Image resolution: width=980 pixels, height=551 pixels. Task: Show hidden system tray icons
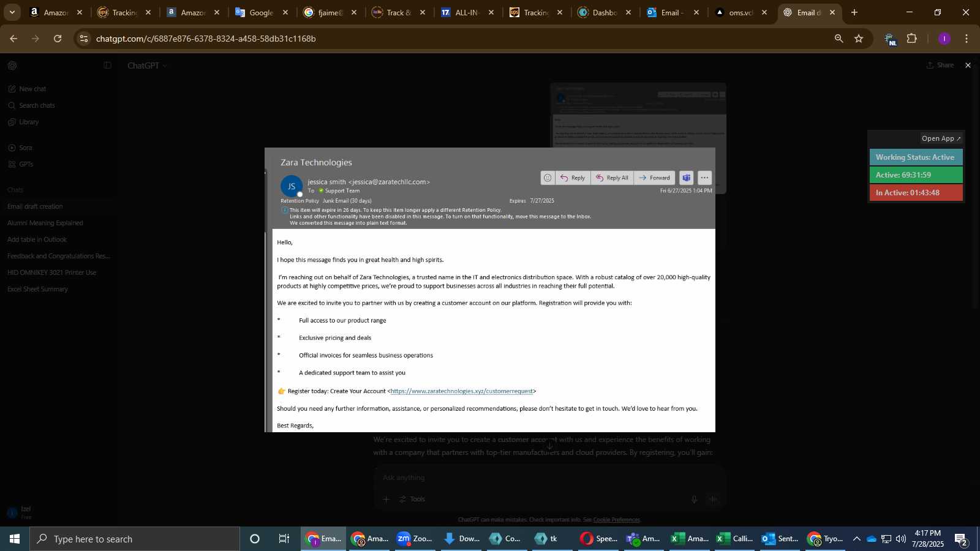(856, 539)
